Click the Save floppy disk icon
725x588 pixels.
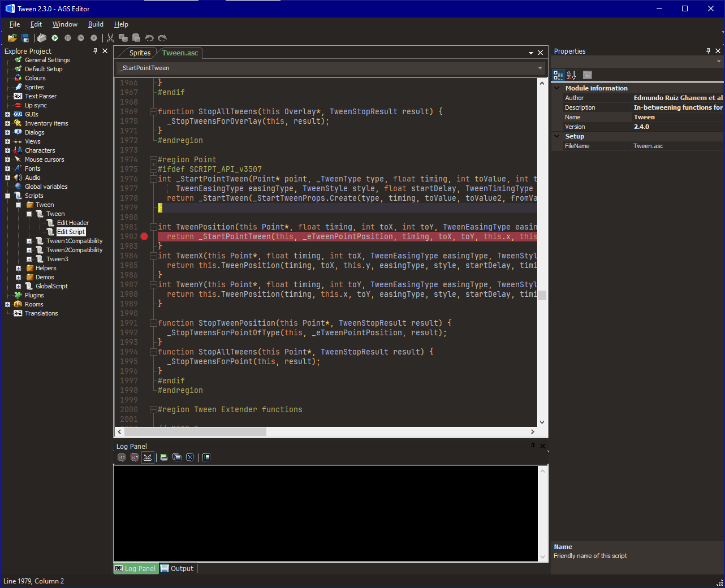[x=25, y=38]
